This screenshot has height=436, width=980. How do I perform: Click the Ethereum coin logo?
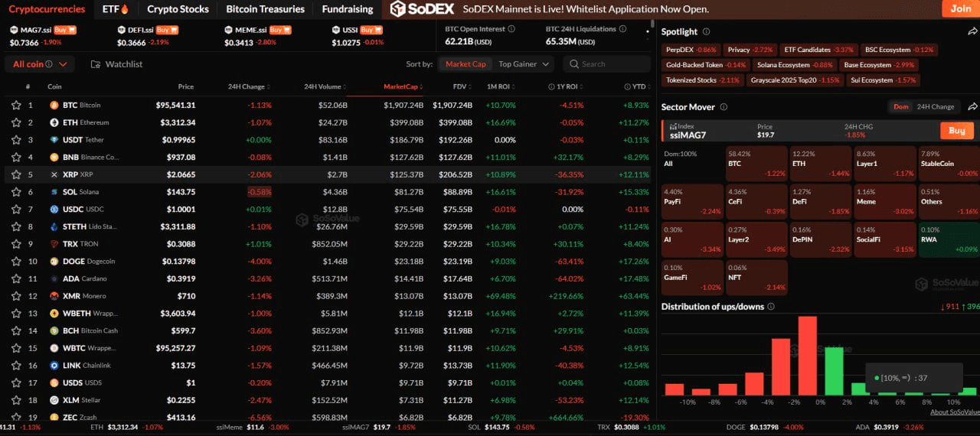[54, 122]
